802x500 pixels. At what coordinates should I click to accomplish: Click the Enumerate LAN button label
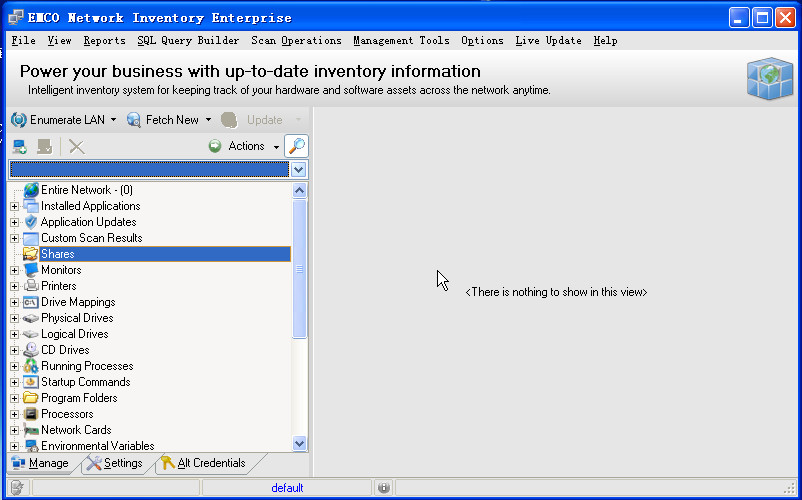click(x=67, y=120)
